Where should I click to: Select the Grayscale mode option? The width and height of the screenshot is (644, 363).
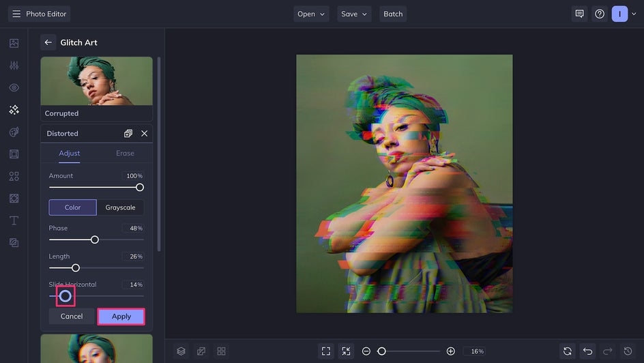pos(120,207)
